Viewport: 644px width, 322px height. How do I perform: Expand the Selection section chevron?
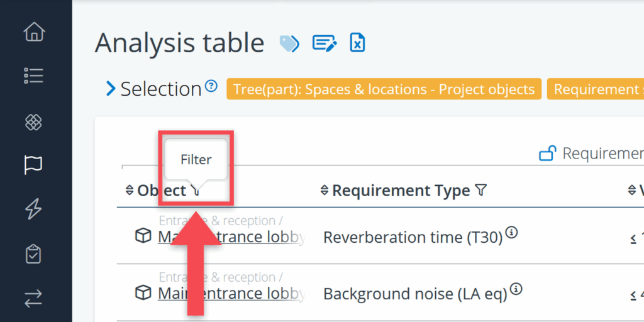(x=111, y=89)
